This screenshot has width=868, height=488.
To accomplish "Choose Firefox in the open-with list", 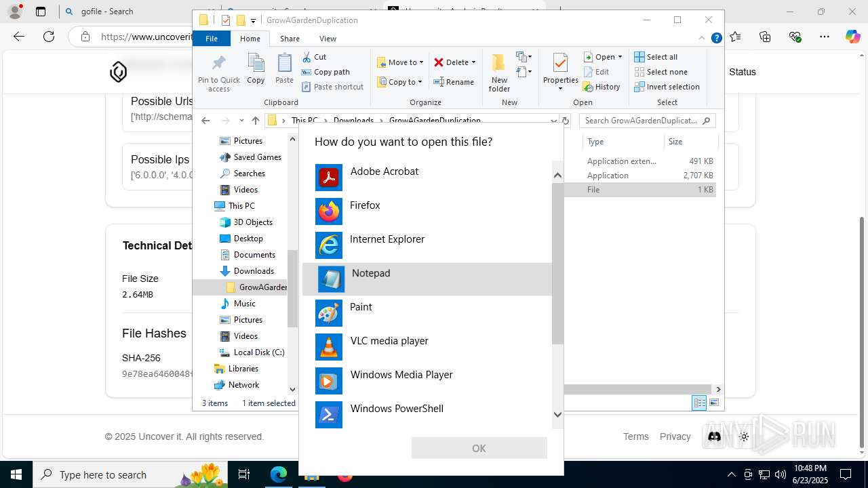I will (427, 211).
